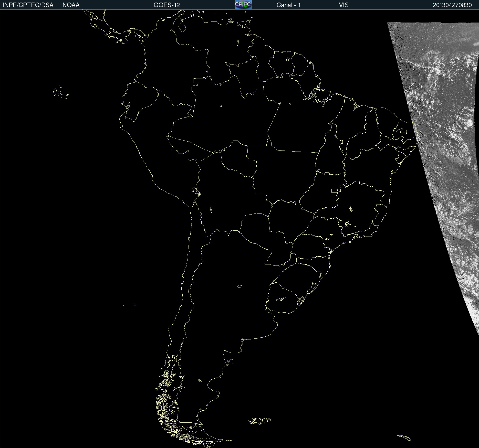This screenshot has width=479, height=448.
Task: Click the Canal - 1 label
Action: 289,5
